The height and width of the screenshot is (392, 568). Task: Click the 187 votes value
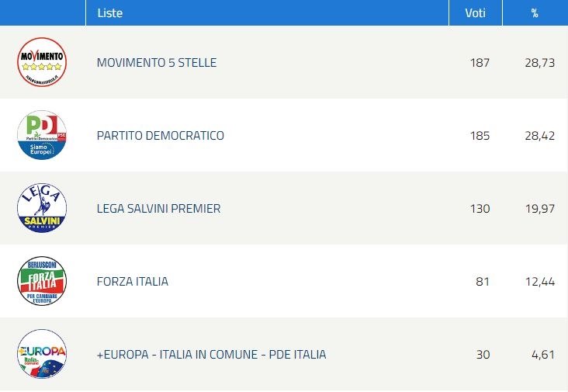coord(480,63)
